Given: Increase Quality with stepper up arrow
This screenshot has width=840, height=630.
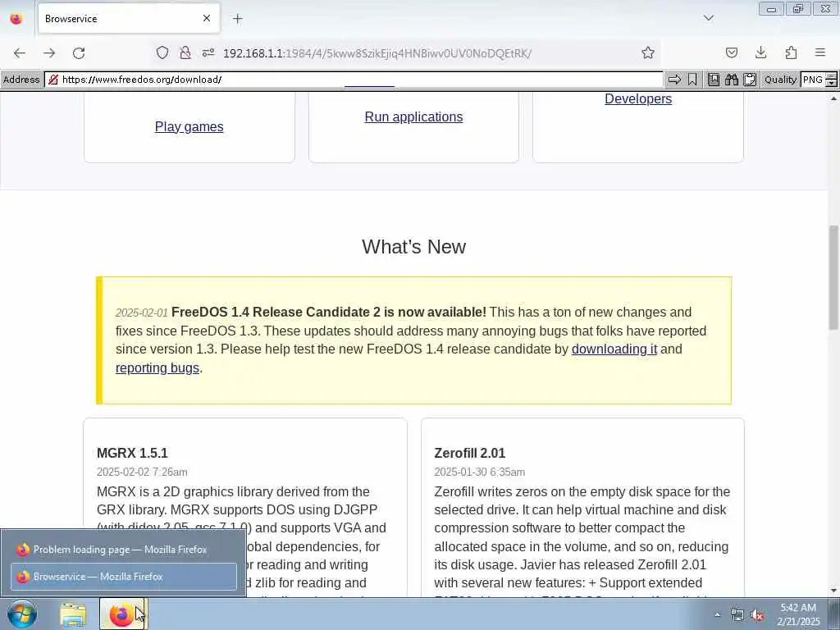Looking at the screenshot, I should click(831, 76).
